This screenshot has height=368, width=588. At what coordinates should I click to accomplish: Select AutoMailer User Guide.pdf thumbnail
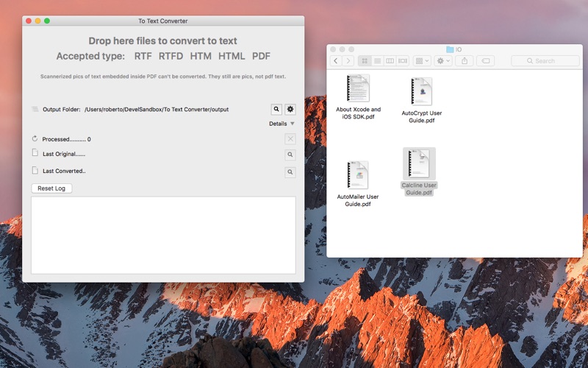pyautogui.click(x=358, y=175)
